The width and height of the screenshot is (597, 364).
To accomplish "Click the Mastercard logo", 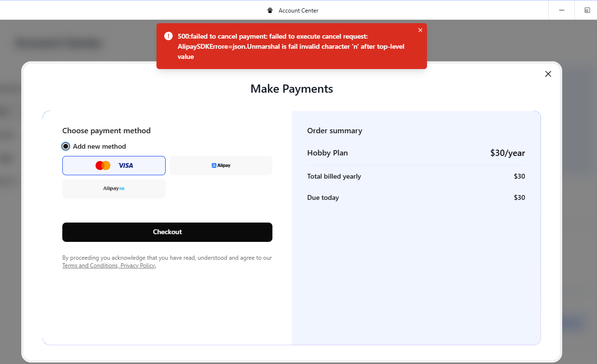I will pos(103,166).
